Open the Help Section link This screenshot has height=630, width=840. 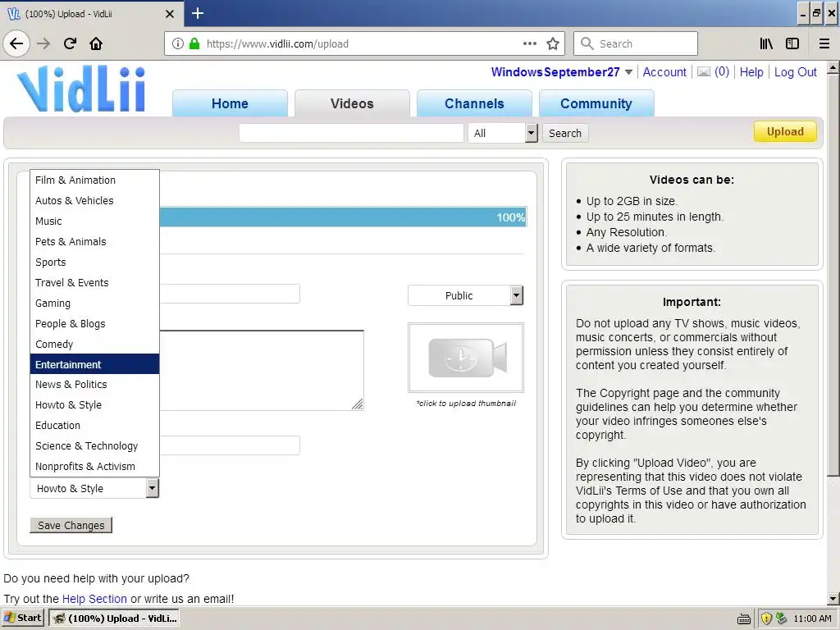coord(94,599)
